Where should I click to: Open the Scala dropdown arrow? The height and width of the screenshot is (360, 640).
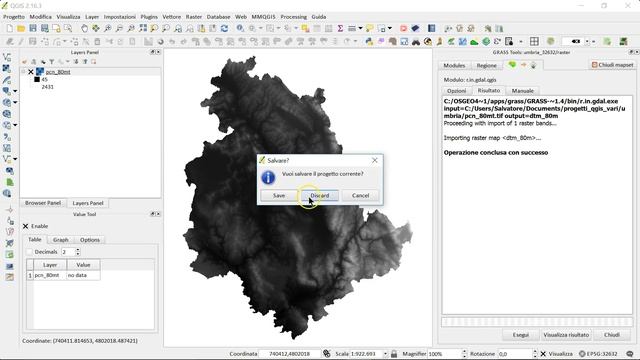click(385, 353)
